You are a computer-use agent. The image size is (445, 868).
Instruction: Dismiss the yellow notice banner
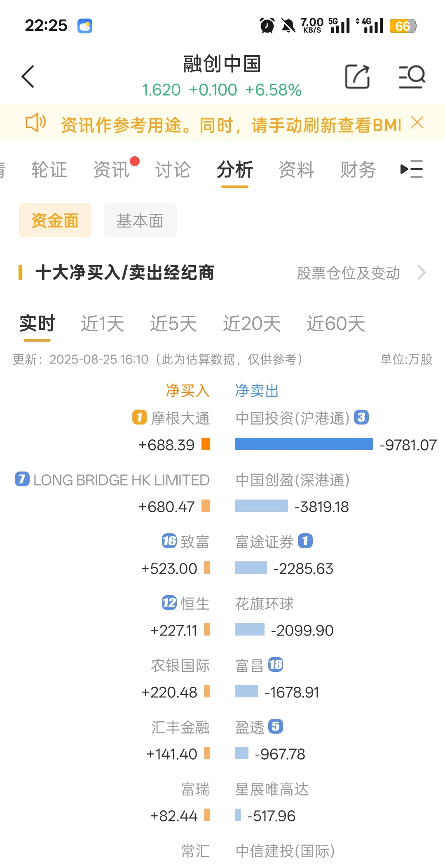click(x=417, y=122)
